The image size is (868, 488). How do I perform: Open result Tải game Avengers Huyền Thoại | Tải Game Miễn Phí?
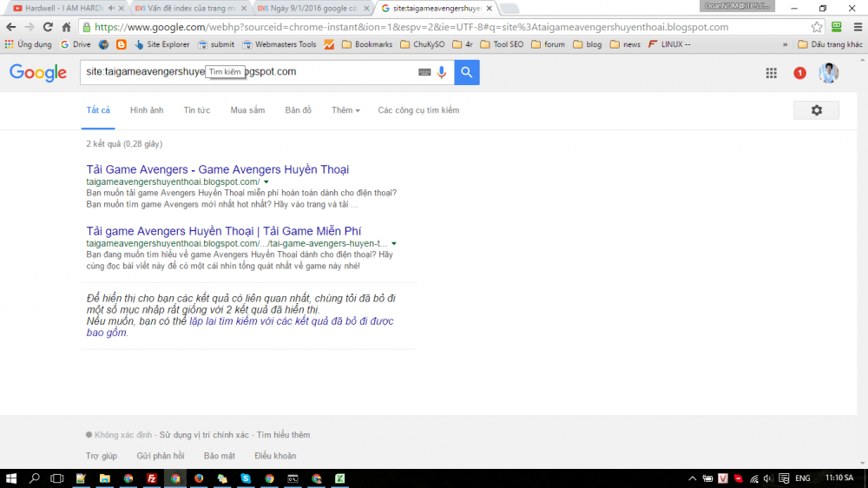coord(224,231)
